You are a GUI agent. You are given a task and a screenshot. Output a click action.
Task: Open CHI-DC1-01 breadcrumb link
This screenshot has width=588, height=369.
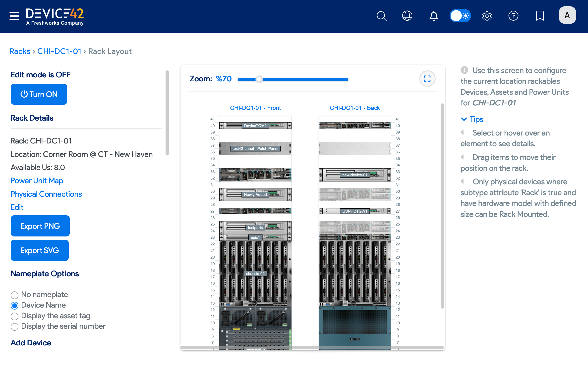[59, 51]
